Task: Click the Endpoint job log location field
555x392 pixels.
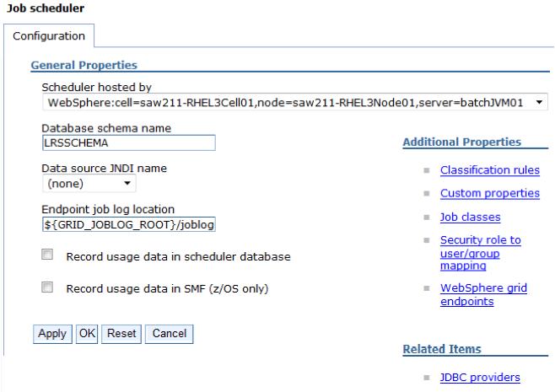Action: 129,224
